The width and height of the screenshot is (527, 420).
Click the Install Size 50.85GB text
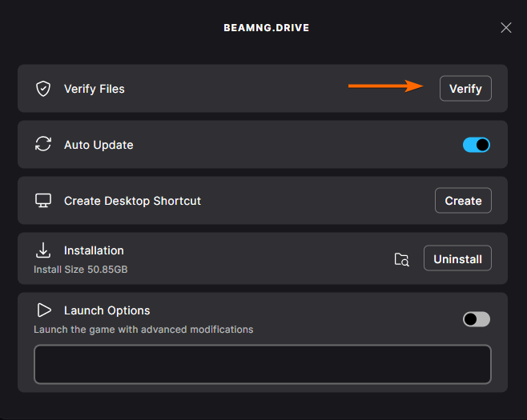(81, 270)
